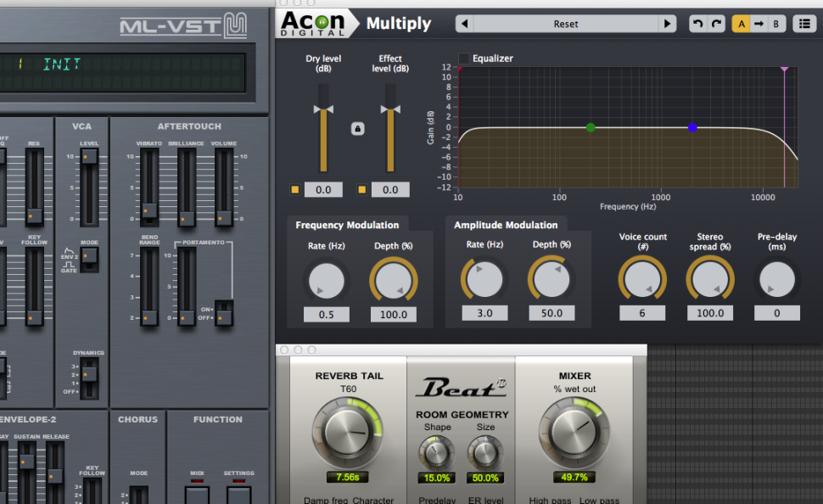Click the redo arrow in Multiply toolbar
The image size is (823, 504).
click(x=717, y=24)
